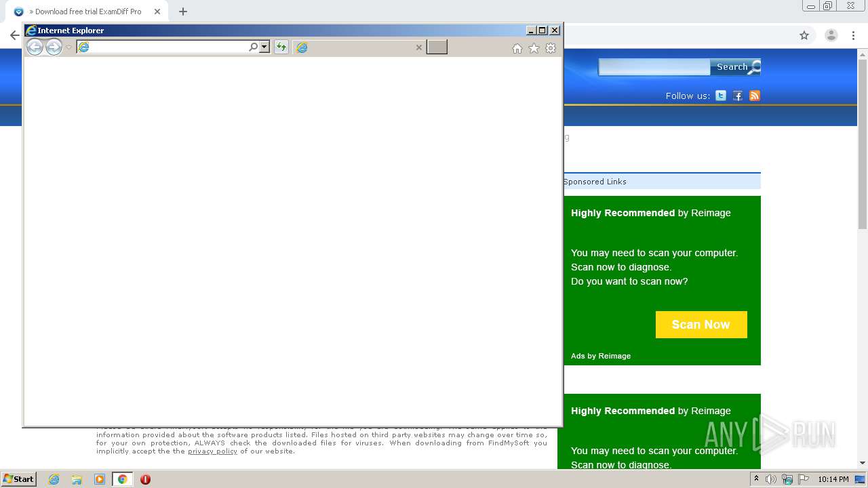This screenshot has width=868, height=488.
Task: Click the Internet Explorer Home icon
Action: [x=517, y=48]
